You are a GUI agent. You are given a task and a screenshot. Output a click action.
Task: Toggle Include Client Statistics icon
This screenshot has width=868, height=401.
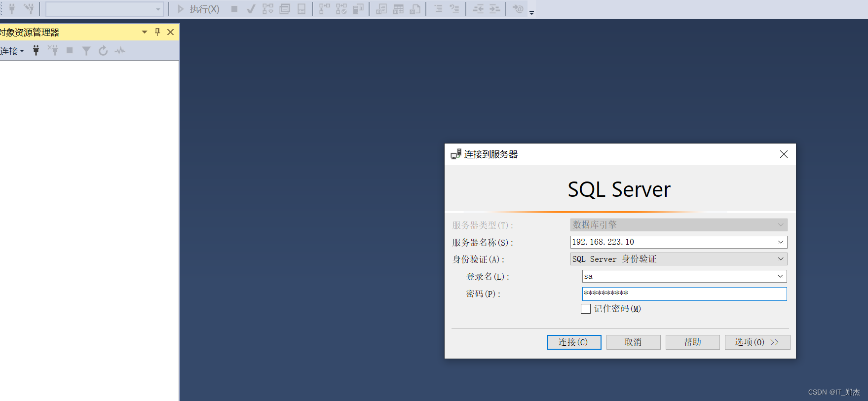358,9
